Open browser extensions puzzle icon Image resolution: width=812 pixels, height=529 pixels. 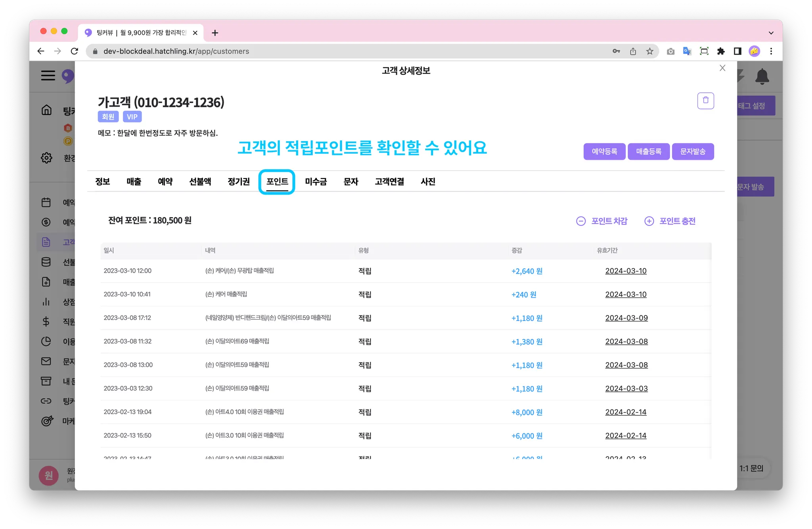[x=721, y=51]
